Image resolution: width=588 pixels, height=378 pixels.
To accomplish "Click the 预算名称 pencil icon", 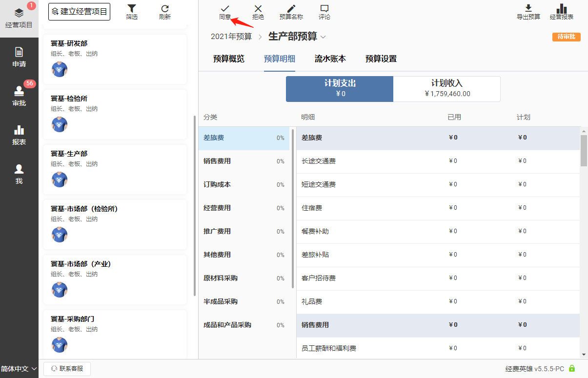I will [x=291, y=9].
